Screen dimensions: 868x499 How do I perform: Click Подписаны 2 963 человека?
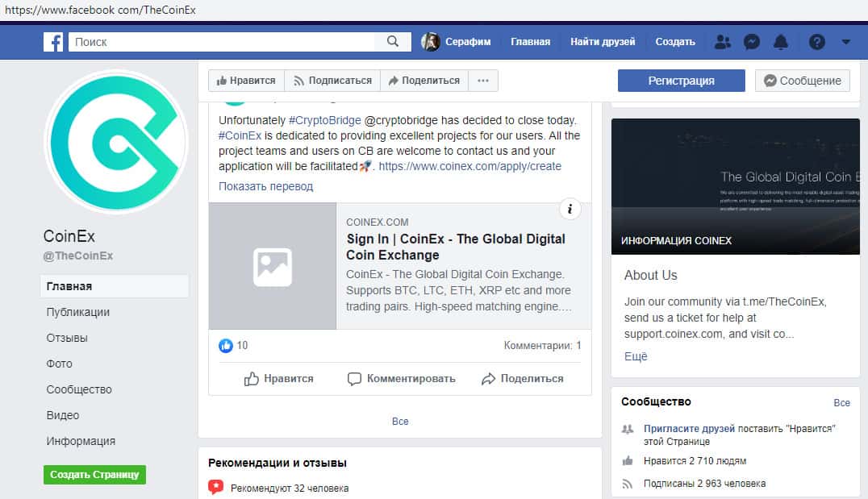705,484
